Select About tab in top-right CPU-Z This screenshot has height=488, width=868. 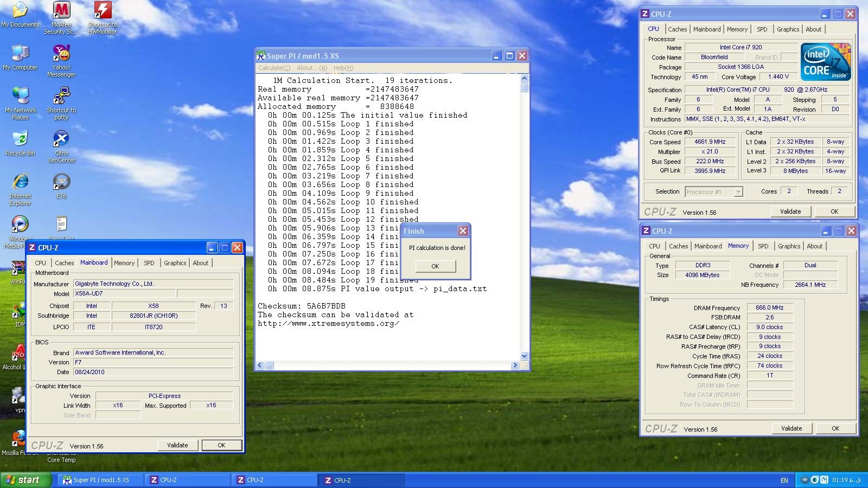(813, 29)
